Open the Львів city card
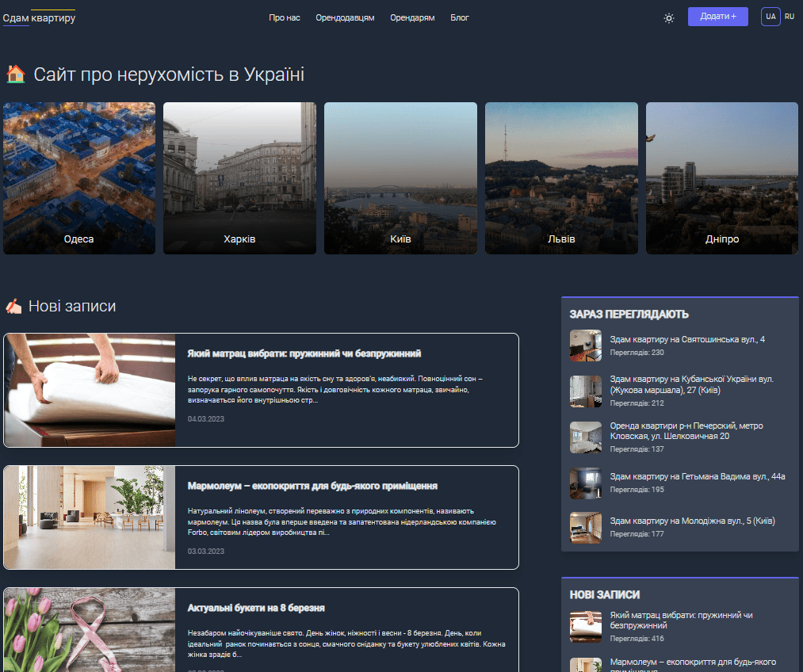 point(561,178)
